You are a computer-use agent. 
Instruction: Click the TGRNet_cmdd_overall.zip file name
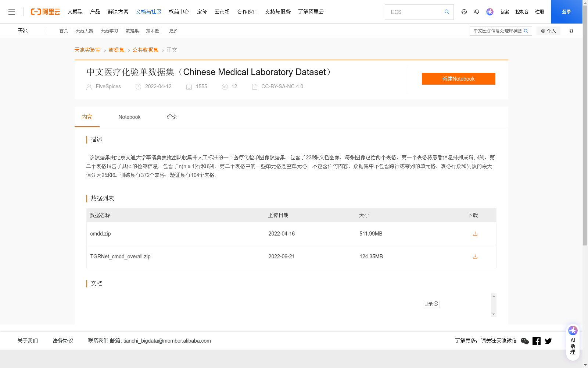click(x=120, y=256)
